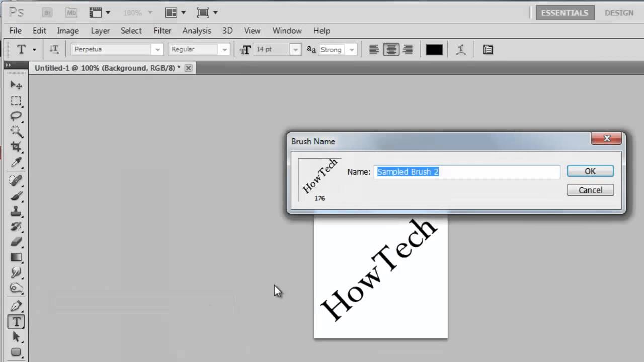Open the black text color swatch
Viewport: 644px width, 362px height.
434,49
